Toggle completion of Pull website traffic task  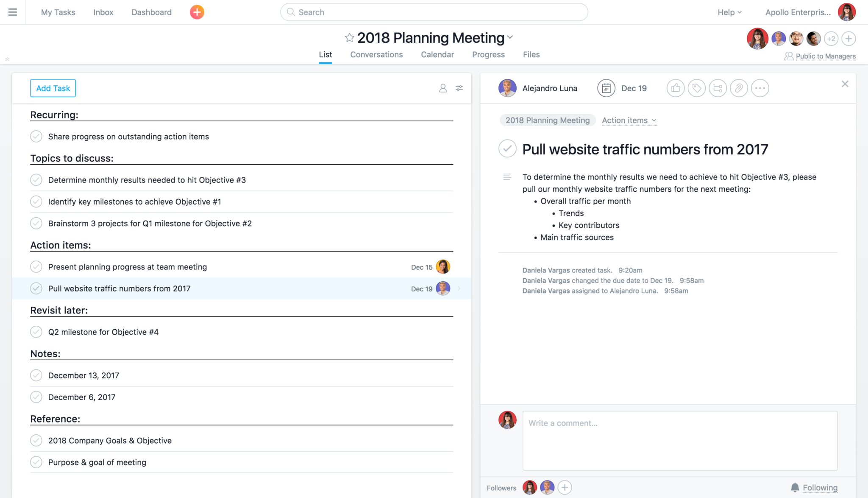[x=36, y=288]
